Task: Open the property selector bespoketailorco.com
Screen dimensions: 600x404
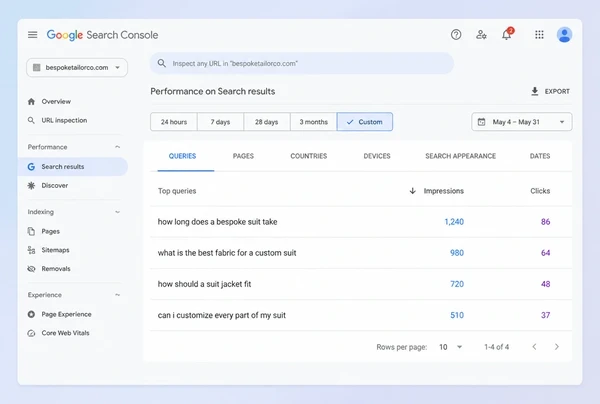Action: (x=77, y=67)
